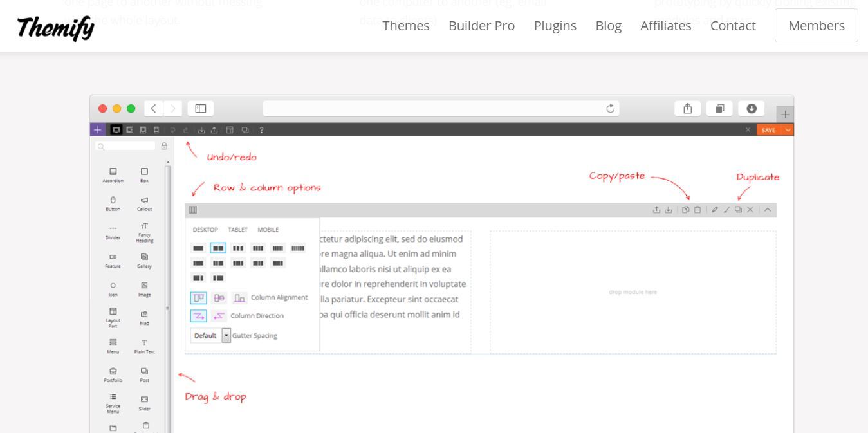
Task: Select middle column alignment option
Action: (219, 298)
